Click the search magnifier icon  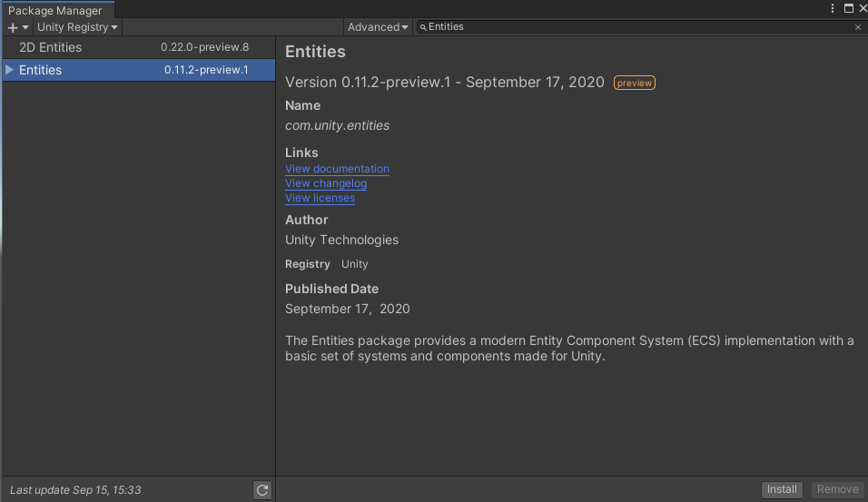click(423, 27)
